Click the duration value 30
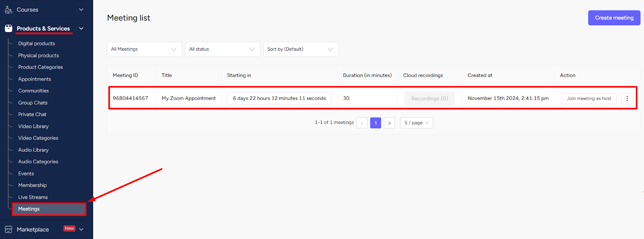The image size is (644, 239). click(346, 98)
